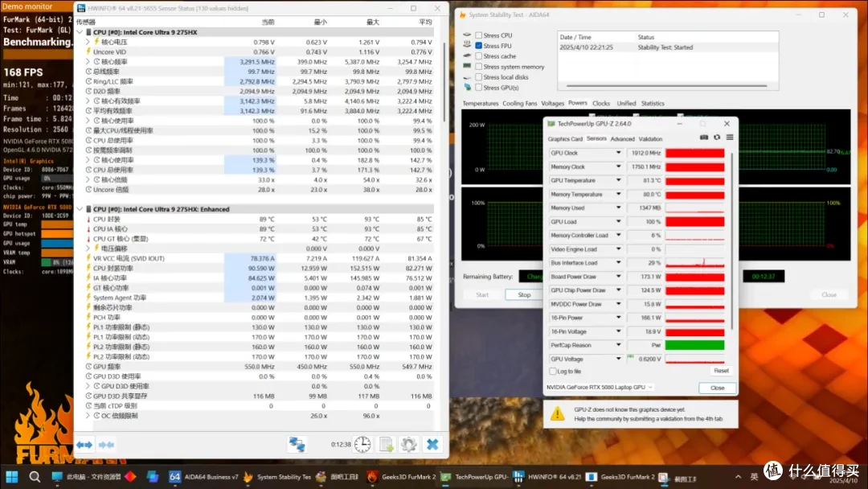Click GPU-Z sensors vertical scrollbar
Screen dimensions: 868x489
pyautogui.click(x=732, y=241)
